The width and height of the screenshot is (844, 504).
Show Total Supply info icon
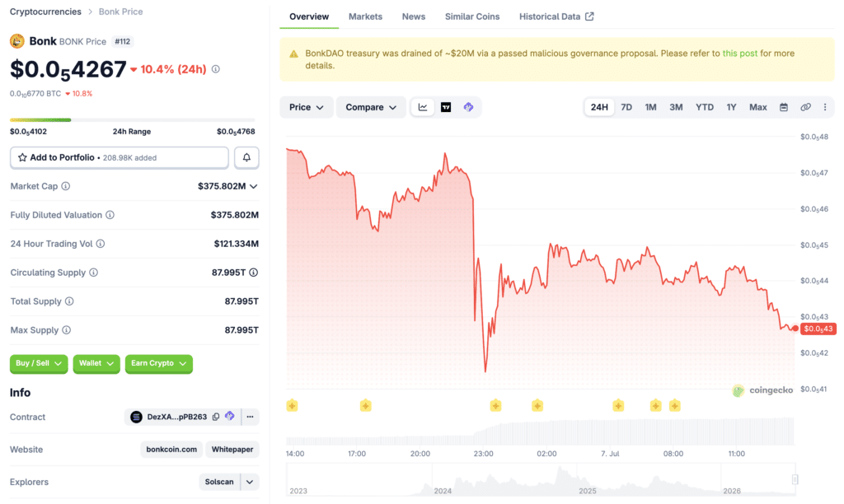(x=69, y=301)
